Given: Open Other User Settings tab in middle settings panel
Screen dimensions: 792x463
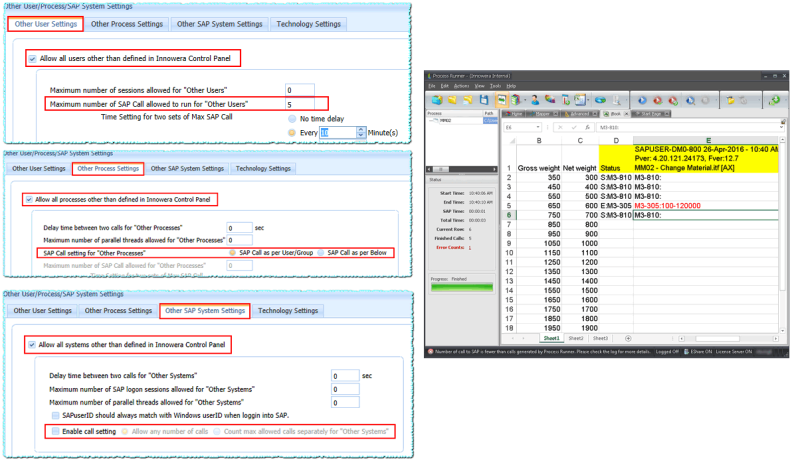Looking at the screenshot, I should pos(39,169).
